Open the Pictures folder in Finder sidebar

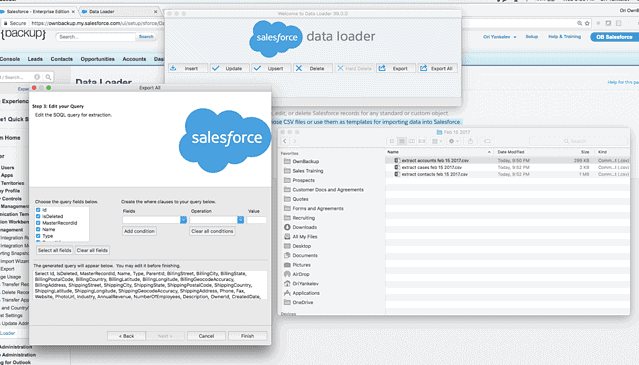tap(301, 265)
